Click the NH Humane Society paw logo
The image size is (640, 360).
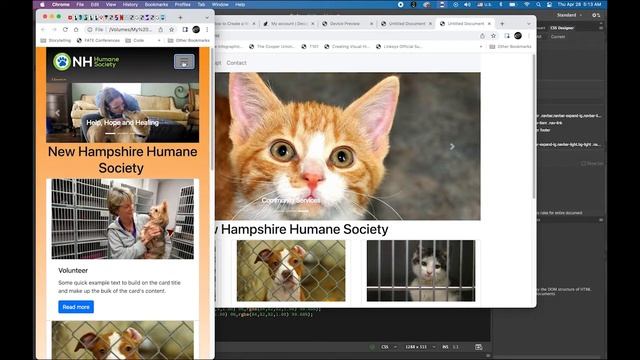pos(62,62)
